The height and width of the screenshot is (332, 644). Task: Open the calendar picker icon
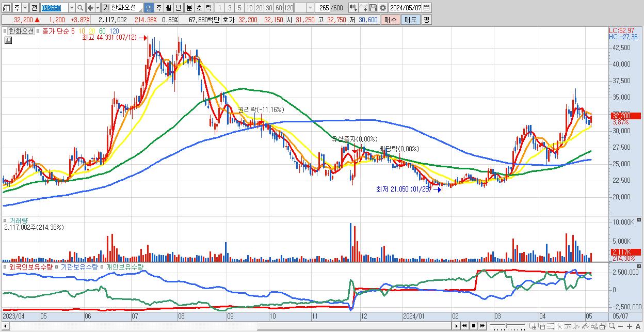click(426, 8)
